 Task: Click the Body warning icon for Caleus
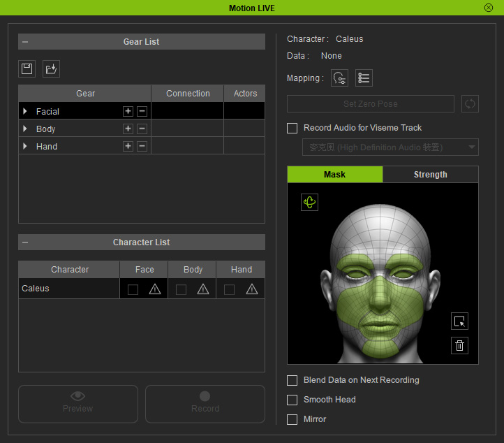click(203, 289)
